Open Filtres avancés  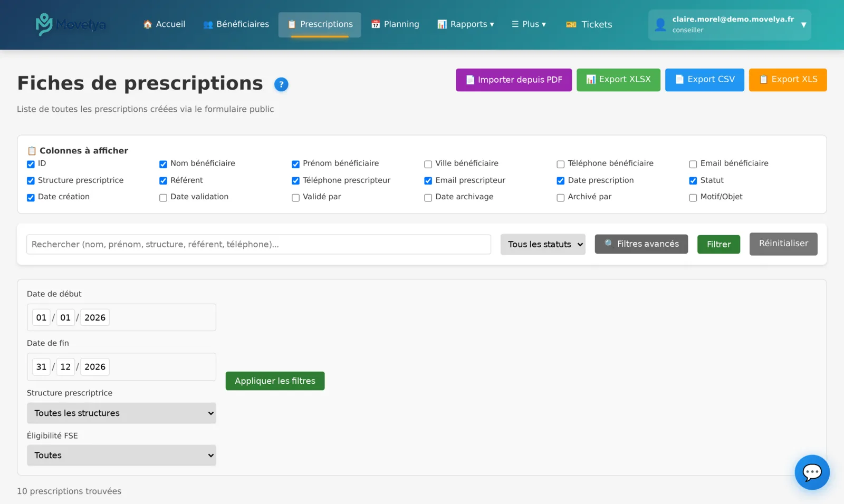click(641, 244)
